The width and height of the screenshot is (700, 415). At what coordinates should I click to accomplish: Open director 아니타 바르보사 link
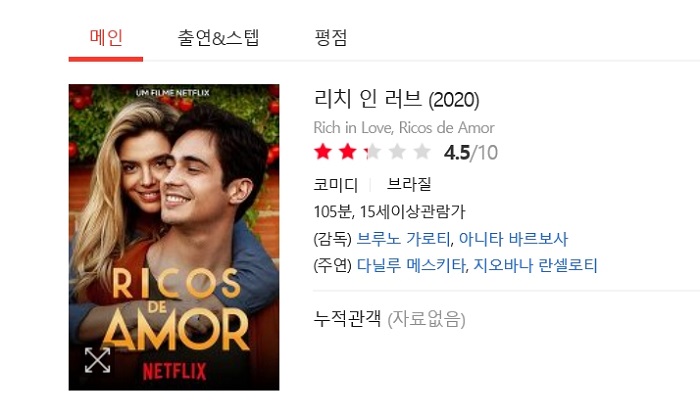point(513,239)
